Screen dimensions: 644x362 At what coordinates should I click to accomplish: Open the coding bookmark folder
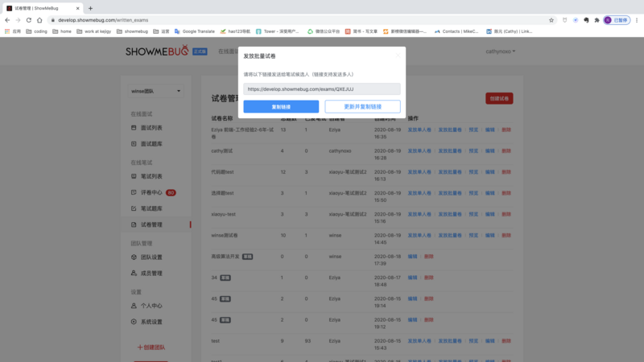click(36, 31)
